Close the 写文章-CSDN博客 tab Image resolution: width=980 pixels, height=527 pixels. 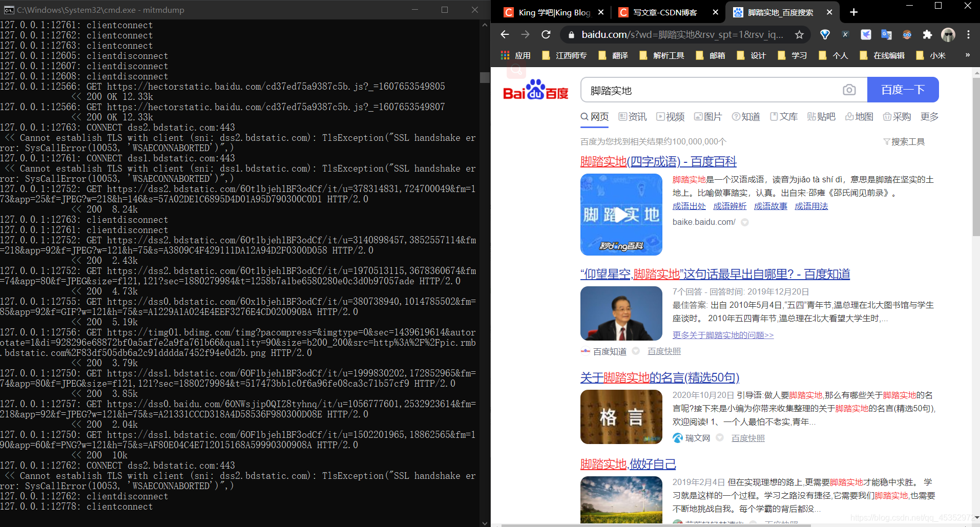coord(716,12)
